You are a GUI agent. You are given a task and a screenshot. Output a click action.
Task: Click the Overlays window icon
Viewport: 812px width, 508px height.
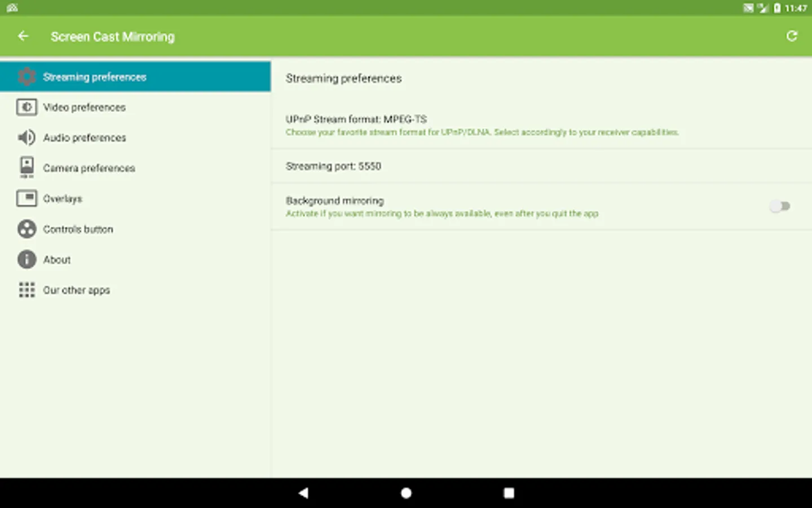point(27,199)
